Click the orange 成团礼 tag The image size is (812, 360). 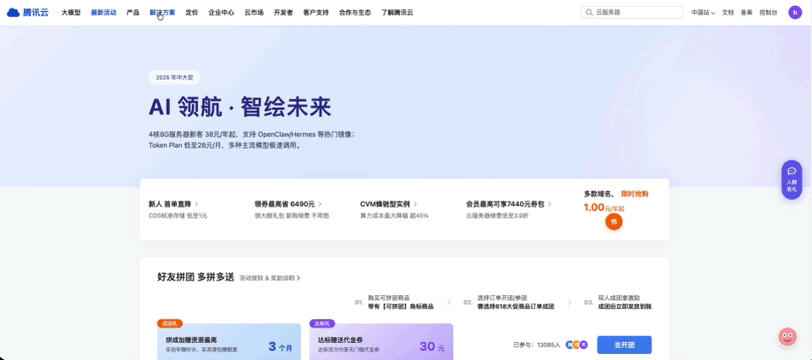170,323
